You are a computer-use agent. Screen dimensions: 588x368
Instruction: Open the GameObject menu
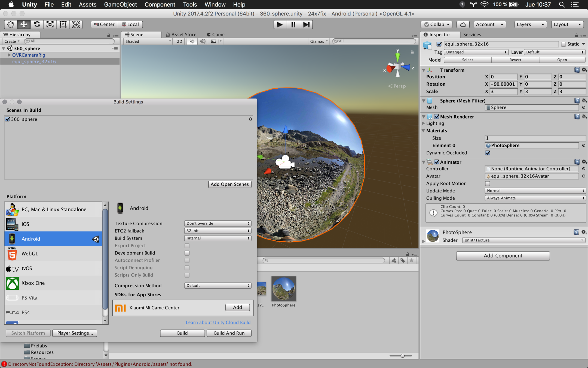(120, 4)
